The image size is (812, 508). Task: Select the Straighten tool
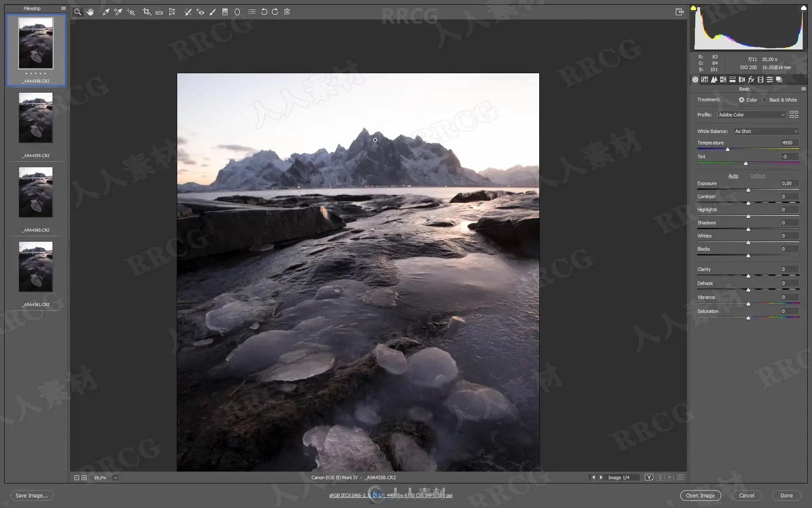point(159,12)
